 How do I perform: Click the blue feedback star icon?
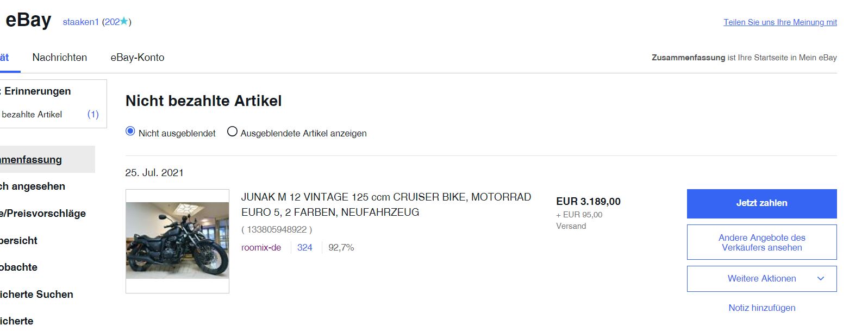tap(124, 21)
